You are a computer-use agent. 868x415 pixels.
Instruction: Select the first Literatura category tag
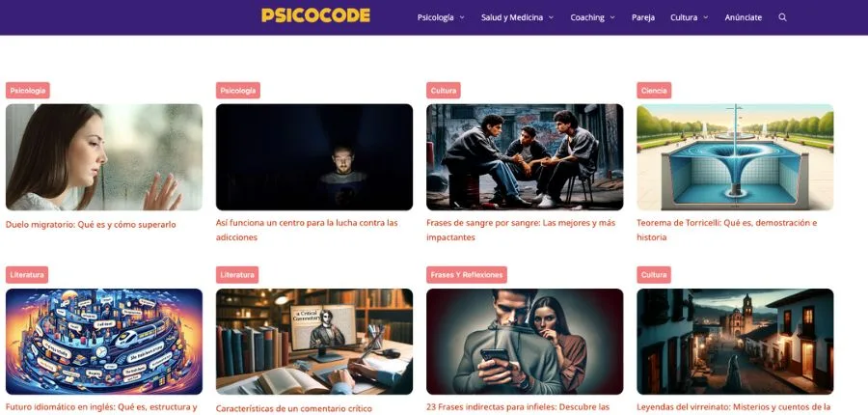point(27,275)
